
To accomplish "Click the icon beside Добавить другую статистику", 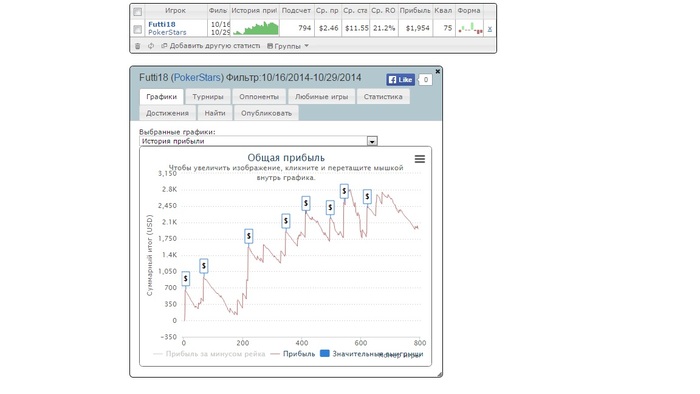I will pos(164,46).
